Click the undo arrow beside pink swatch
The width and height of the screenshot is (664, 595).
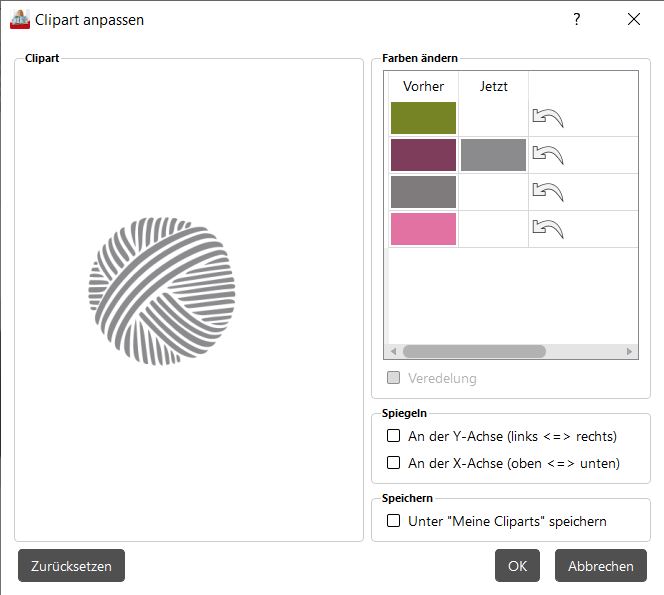[x=547, y=229]
